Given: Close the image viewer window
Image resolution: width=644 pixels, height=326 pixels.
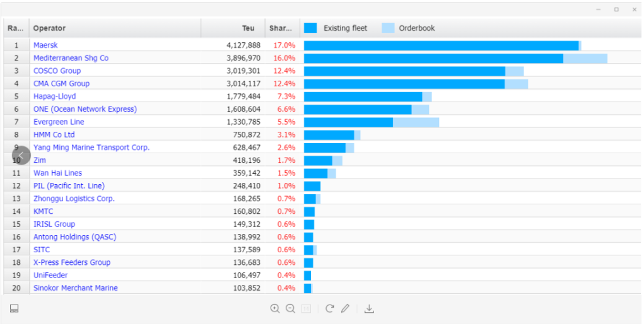Looking at the screenshot, I should pyautogui.click(x=634, y=9).
